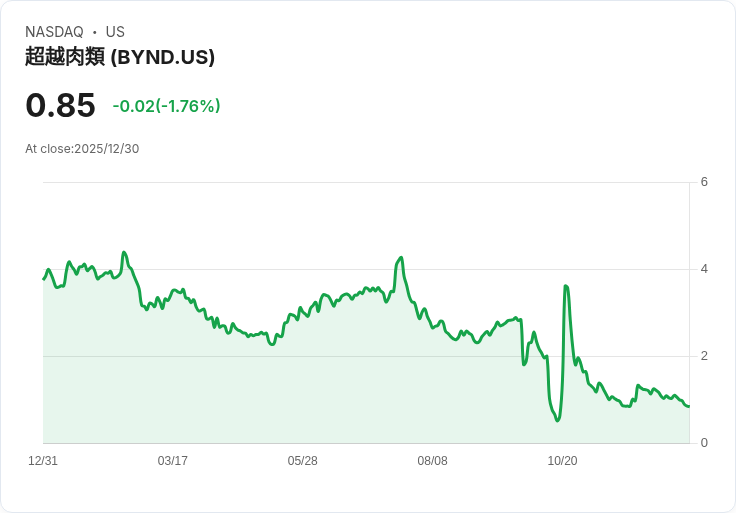Click the 2 value on y-axis
This screenshot has width=736, height=513.
pos(704,356)
